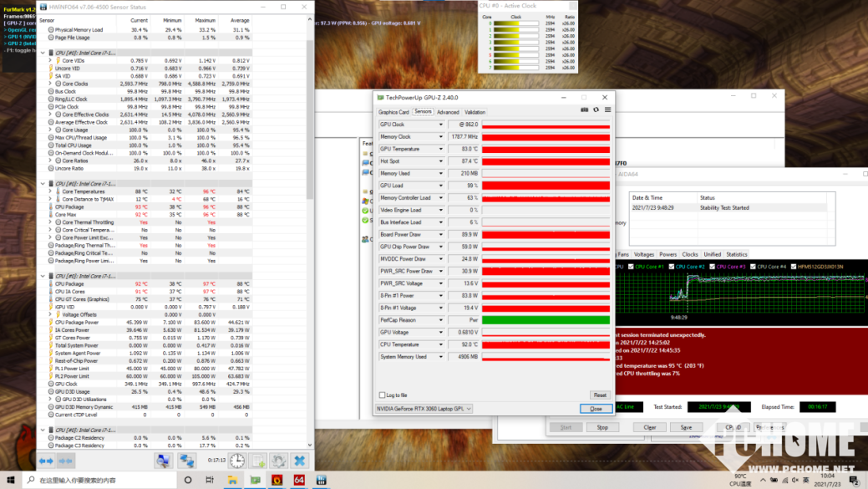Open GPU Temperature sensor dropdown arrow

coord(440,149)
